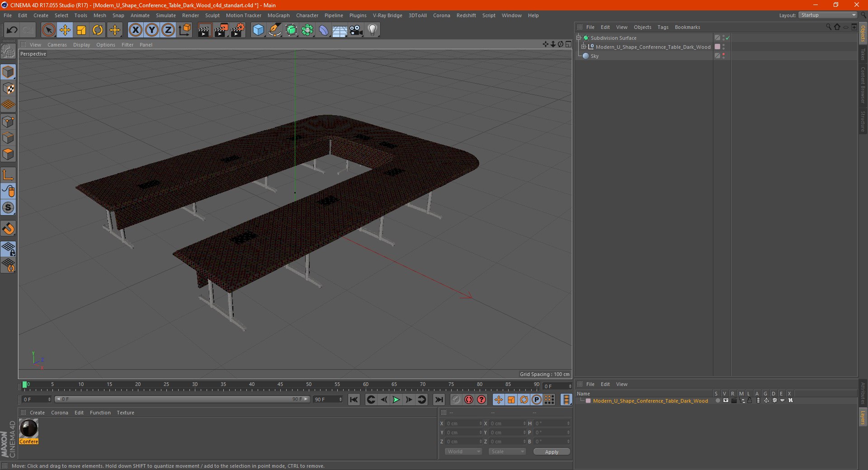The image size is (868, 470).
Task: Switch to Polygons mode
Action: (8, 154)
